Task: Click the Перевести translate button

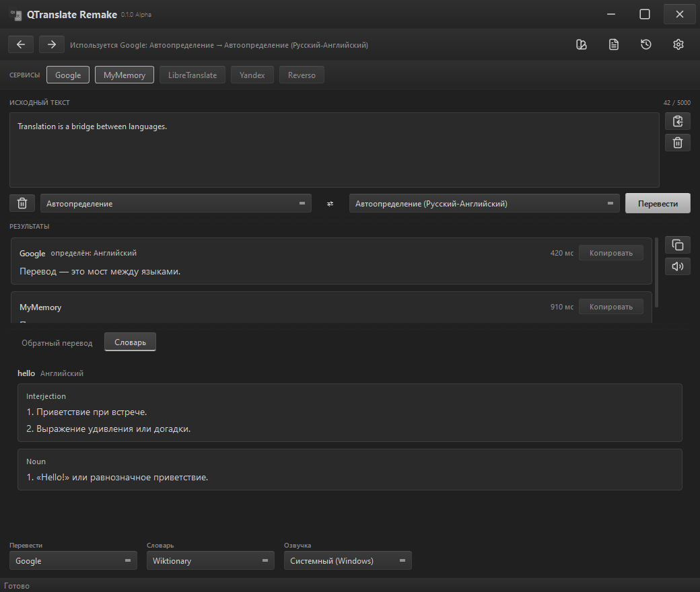Action: pyautogui.click(x=658, y=203)
